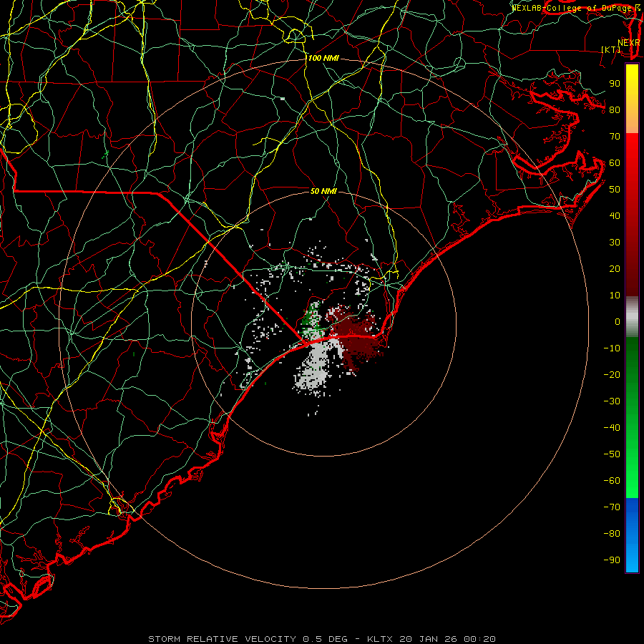Click the 40 value on the color scale

615,215
